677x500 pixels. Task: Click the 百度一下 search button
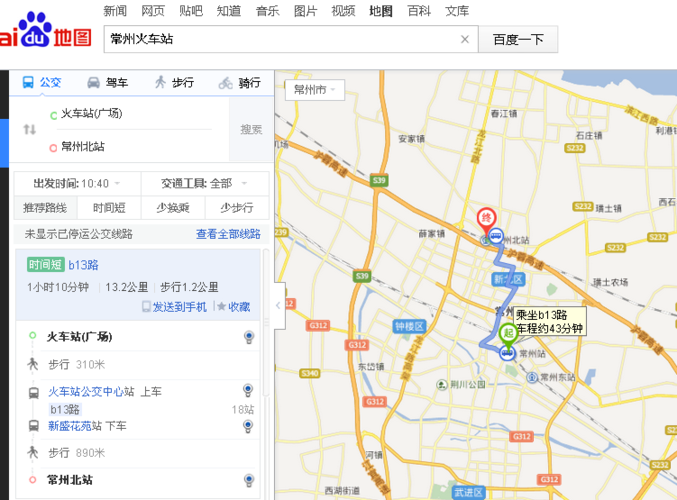pyautogui.click(x=518, y=39)
